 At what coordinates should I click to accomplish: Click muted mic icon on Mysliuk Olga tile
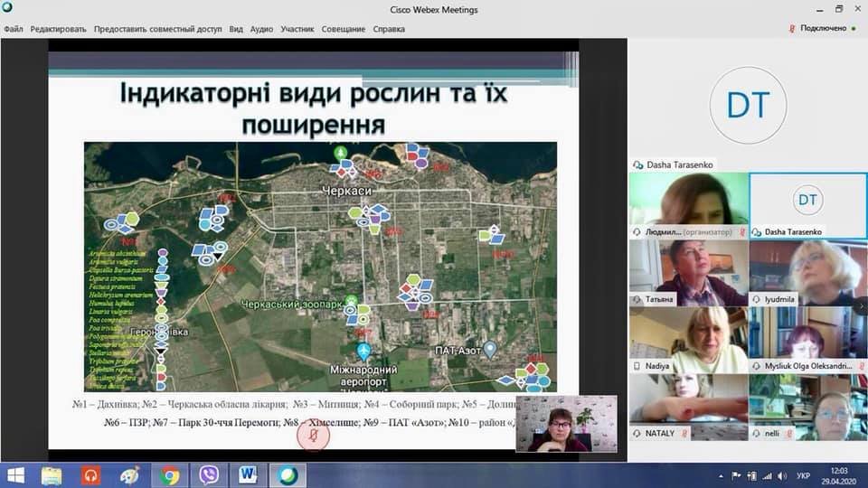(x=862, y=366)
